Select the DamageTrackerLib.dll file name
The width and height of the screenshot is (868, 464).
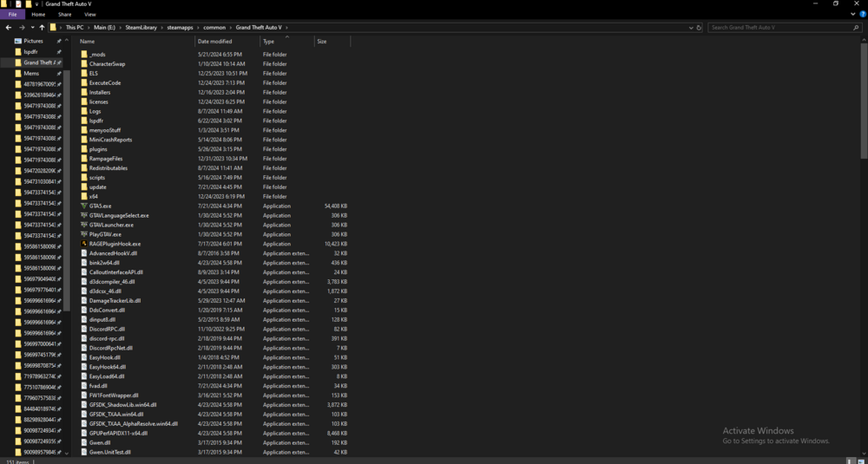[115, 300]
